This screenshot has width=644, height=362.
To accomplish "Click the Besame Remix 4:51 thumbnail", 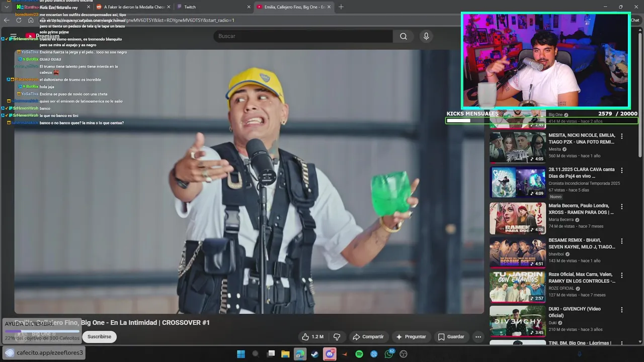I will coord(518,252).
